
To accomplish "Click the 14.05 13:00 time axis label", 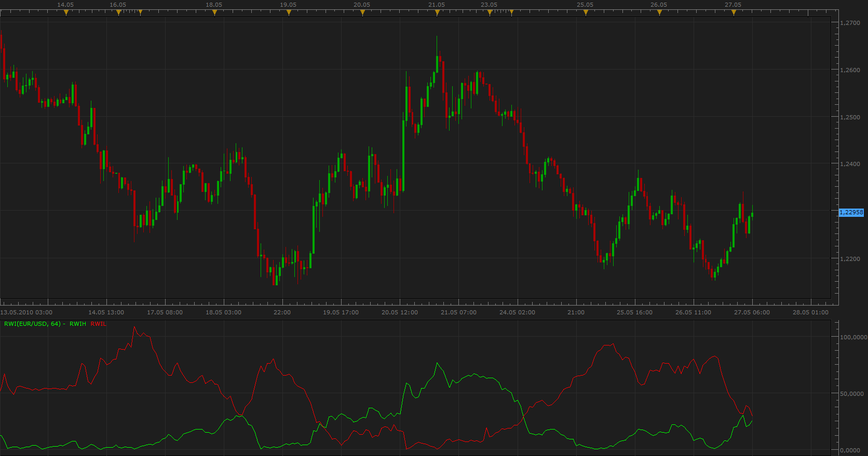I will pyautogui.click(x=106, y=312).
